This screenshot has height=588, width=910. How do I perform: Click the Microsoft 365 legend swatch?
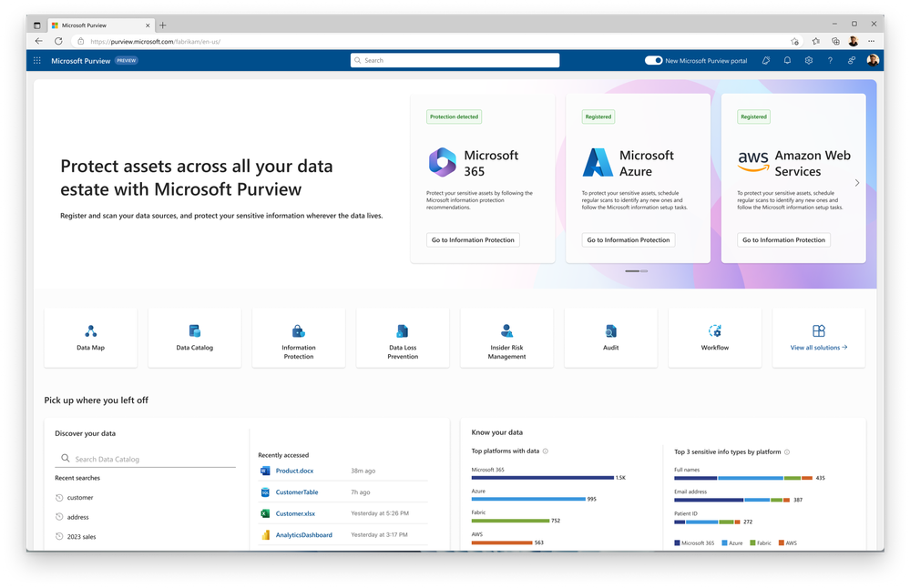point(677,543)
